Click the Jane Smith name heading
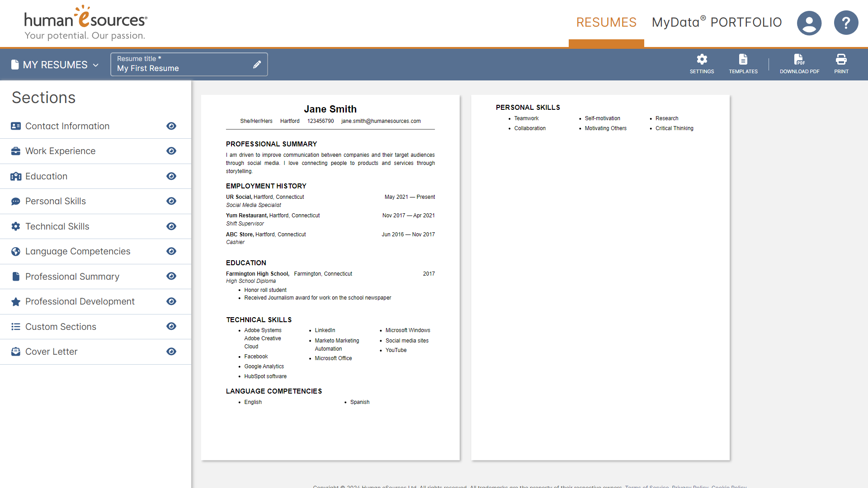Image resolution: width=868 pixels, height=488 pixels. 330,109
